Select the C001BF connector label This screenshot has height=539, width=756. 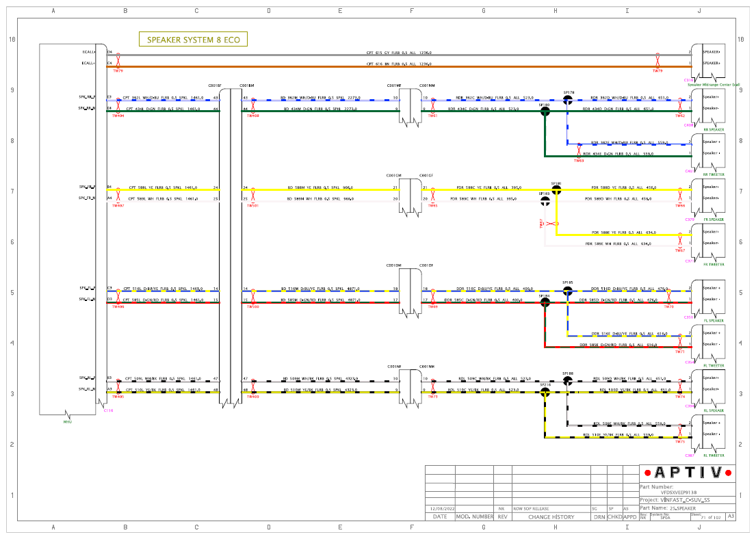(215, 86)
